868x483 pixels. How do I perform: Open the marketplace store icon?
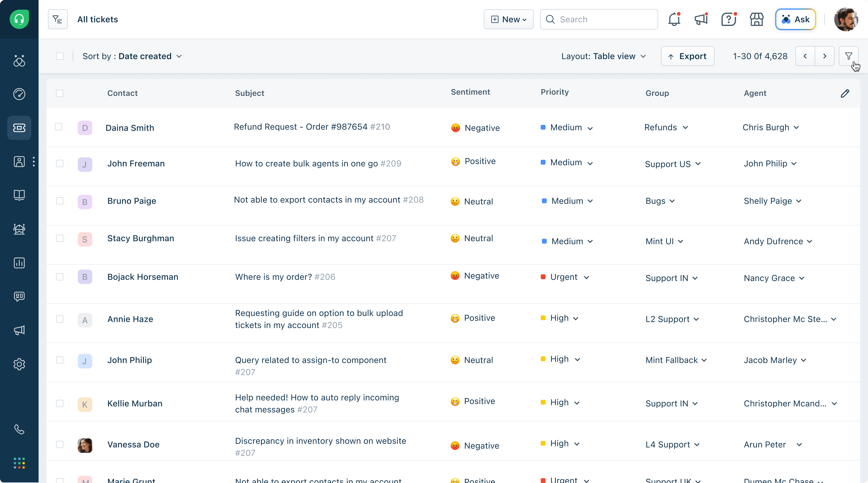coord(756,19)
